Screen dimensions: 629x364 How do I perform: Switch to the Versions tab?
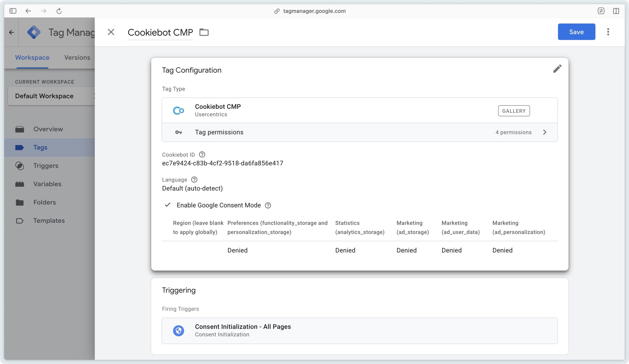(77, 57)
